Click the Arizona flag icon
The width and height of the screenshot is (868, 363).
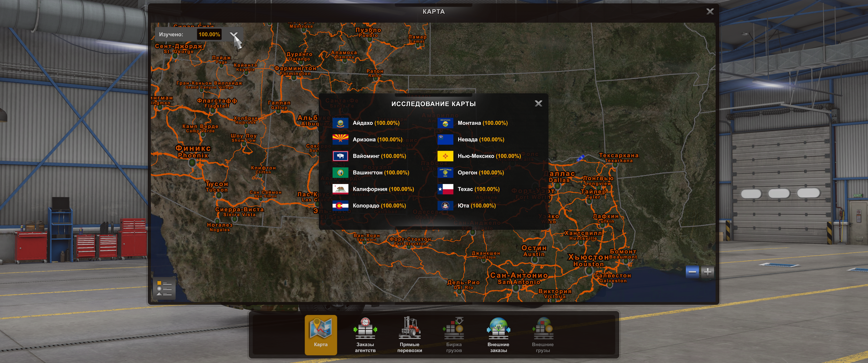tap(340, 139)
